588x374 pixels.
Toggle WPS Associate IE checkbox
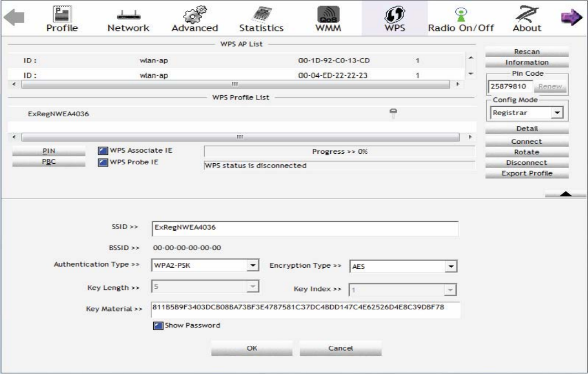click(103, 151)
